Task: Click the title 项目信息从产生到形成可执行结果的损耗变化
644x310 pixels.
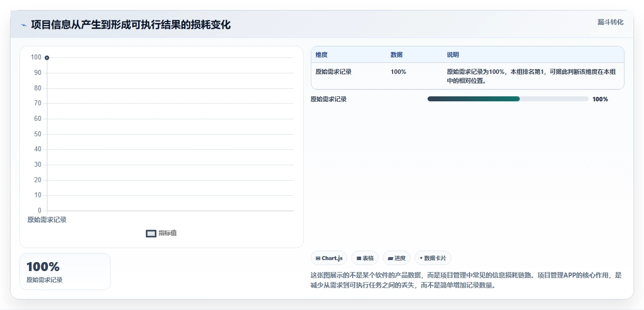Action: coord(131,24)
